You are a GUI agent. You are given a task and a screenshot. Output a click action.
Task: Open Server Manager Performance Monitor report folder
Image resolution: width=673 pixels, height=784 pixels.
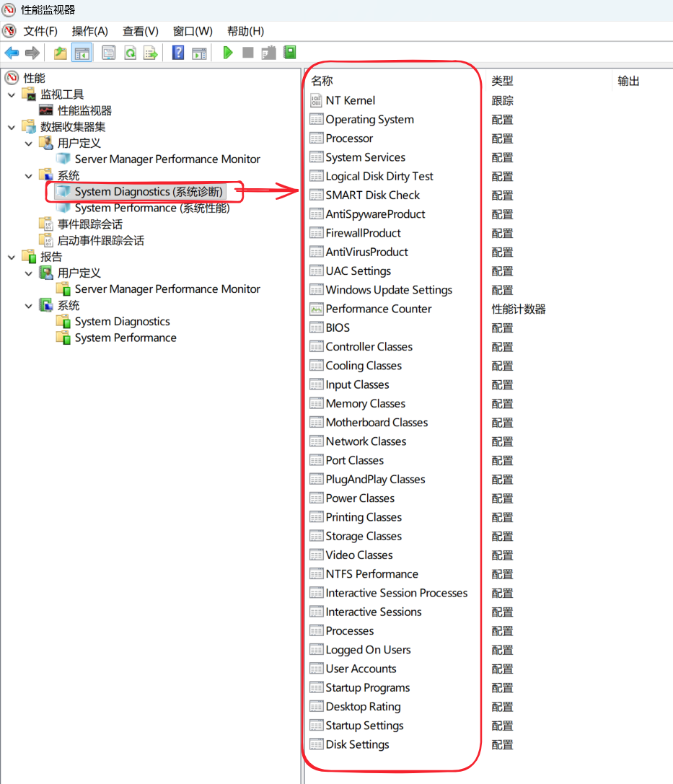tap(167, 289)
